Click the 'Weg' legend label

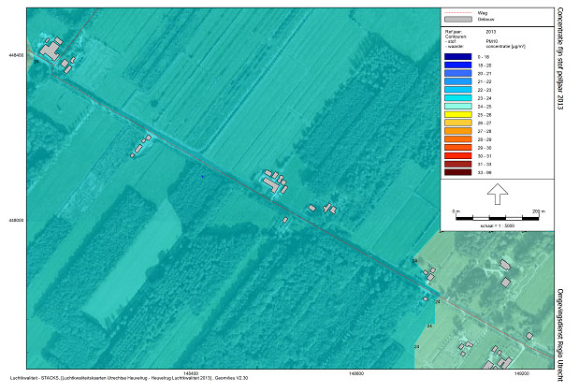point(483,13)
